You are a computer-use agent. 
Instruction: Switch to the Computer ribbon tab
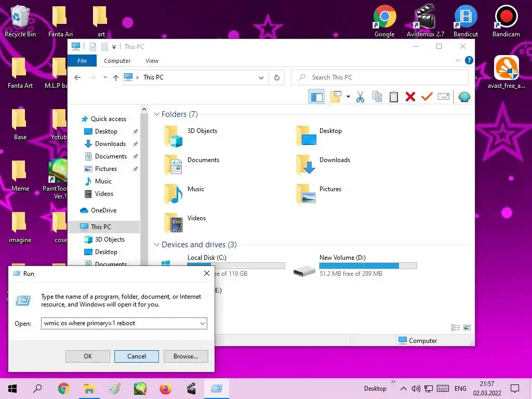117,61
